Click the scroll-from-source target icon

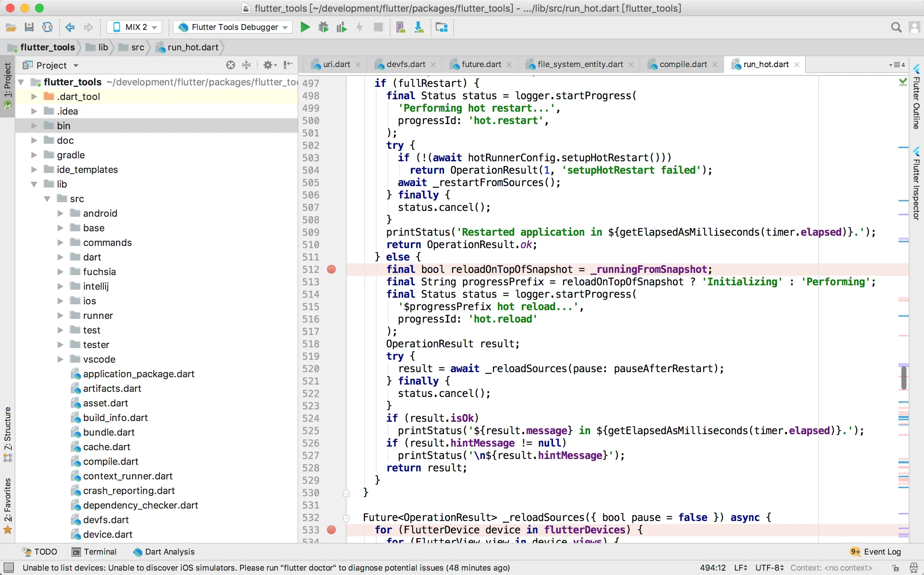230,65
